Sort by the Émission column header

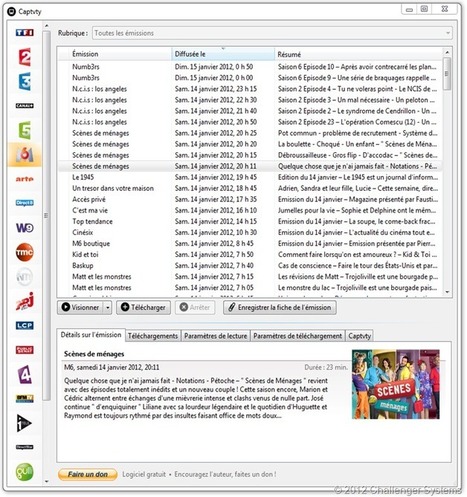pyautogui.click(x=114, y=54)
